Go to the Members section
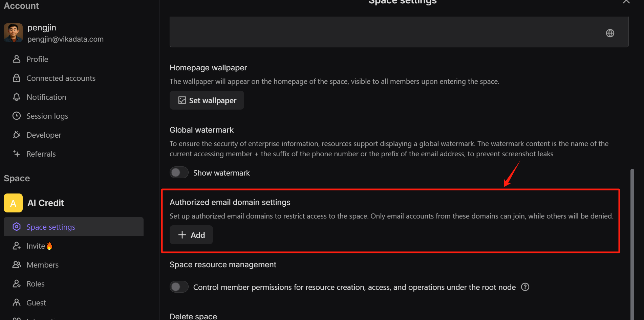This screenshot has width=644, height=320. pos(42,265)
